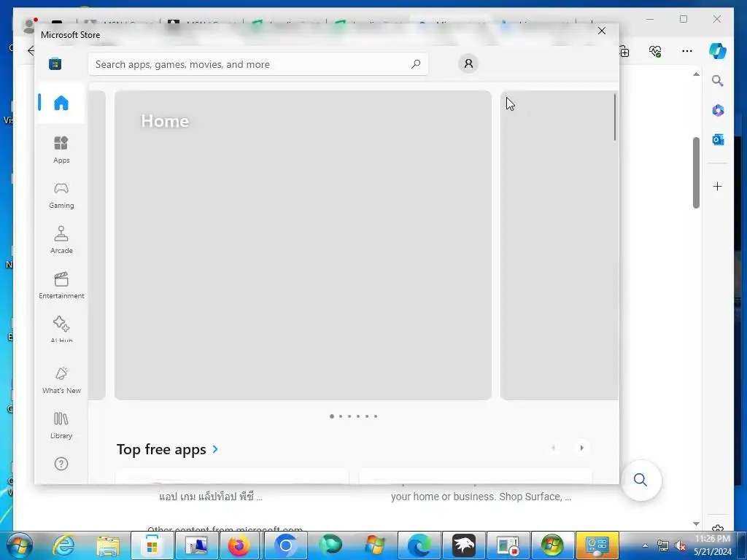The image size is (747, 560).
Task: Click the muted volume tray icon
Action: (x=681, y=545)
